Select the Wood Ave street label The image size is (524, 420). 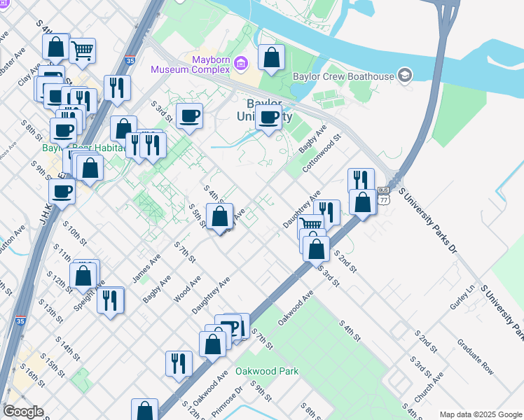coord(187,289)
